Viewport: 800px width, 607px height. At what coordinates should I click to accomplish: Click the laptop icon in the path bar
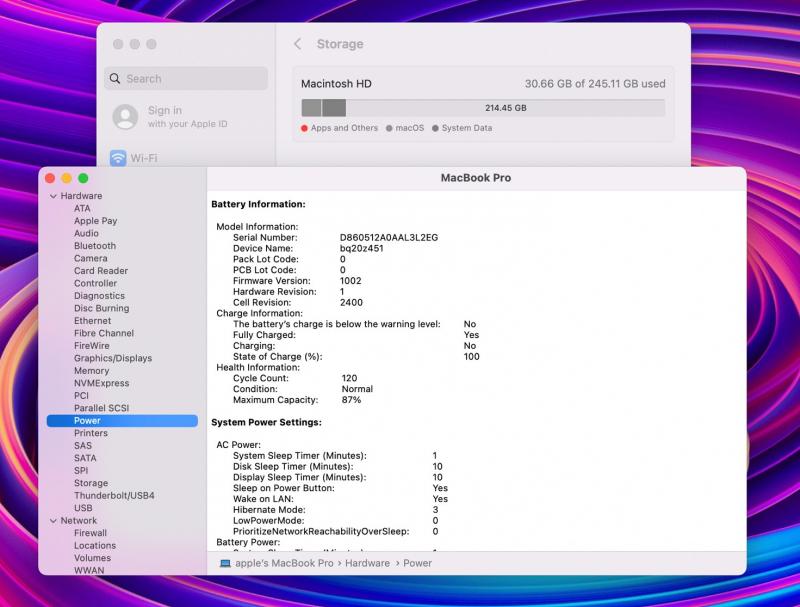tap(225, 563)
